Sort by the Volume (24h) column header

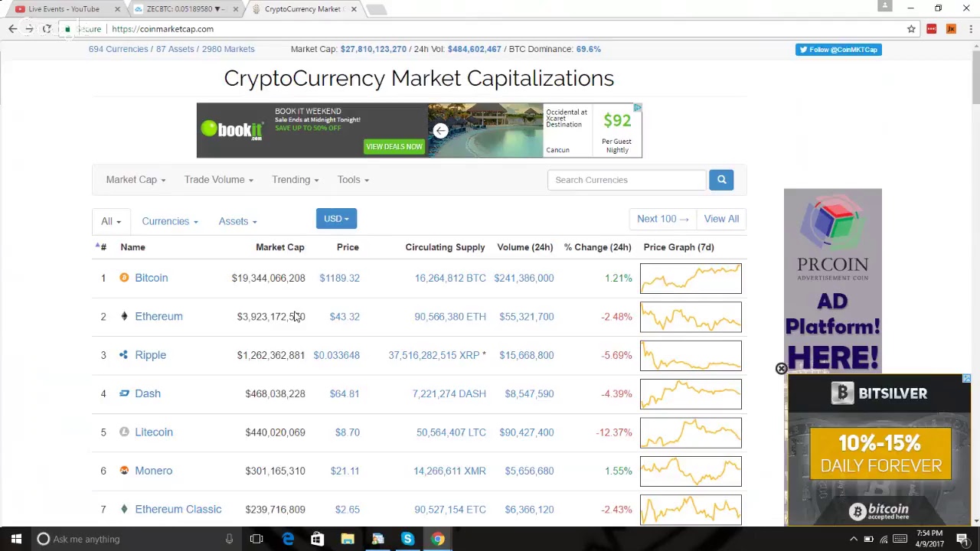click(524, 247)
